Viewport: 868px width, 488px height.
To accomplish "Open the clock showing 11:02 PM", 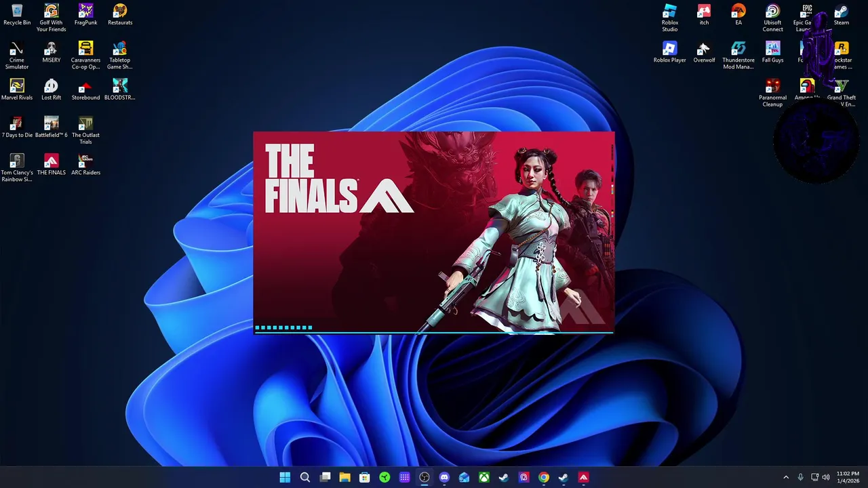I will [848, 477].
